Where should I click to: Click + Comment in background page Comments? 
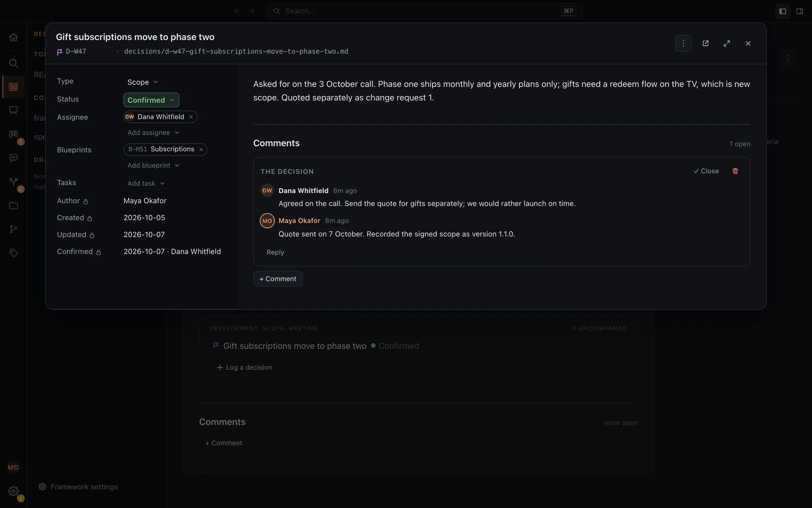point(224,443)
